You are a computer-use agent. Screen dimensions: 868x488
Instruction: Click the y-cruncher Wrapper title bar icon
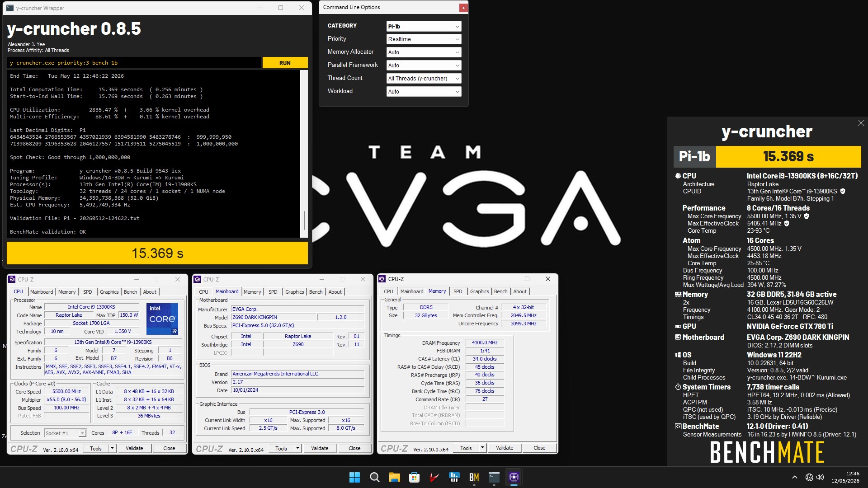[x=10, y=8]
